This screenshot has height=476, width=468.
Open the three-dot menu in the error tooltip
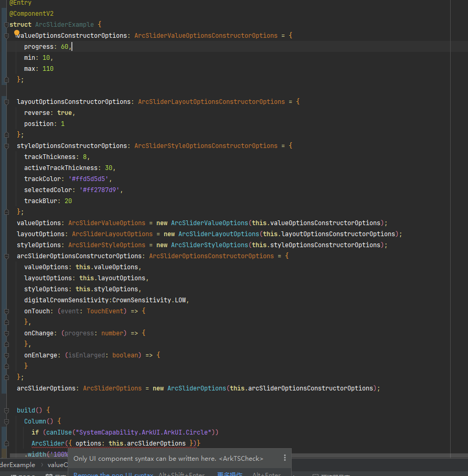coord(285,458)
